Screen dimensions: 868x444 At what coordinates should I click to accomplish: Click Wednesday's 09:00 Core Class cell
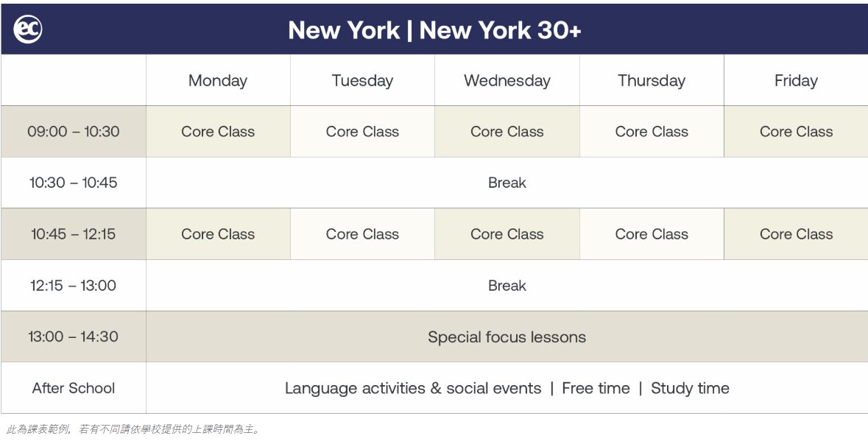[x=507, y=132]
